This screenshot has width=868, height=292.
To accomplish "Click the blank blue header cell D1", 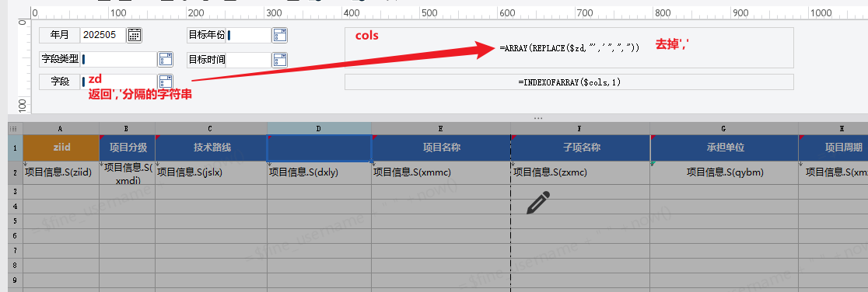I will [319, 148].
